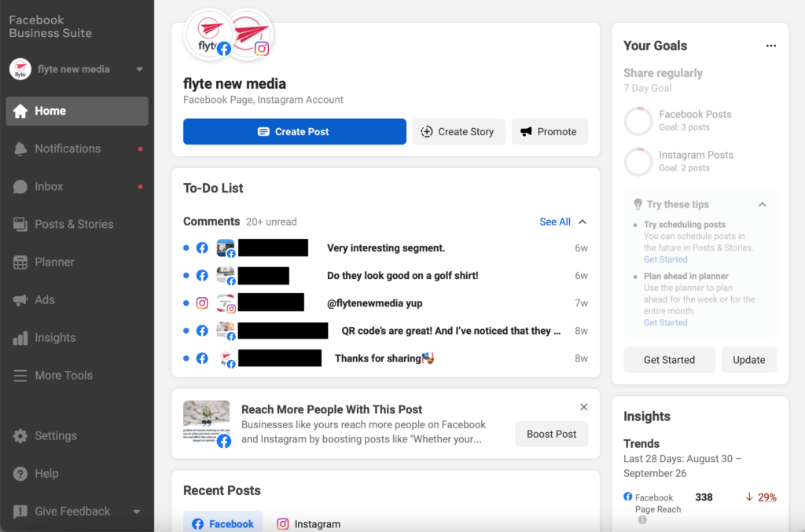
Task: Click the Create Story button
Action: [x=458, y=131]
